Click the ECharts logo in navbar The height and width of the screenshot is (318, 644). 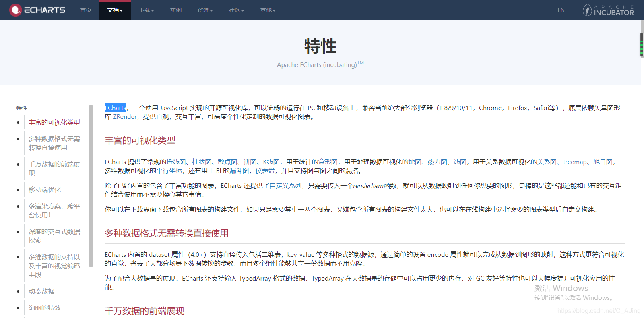pos(37,10)
